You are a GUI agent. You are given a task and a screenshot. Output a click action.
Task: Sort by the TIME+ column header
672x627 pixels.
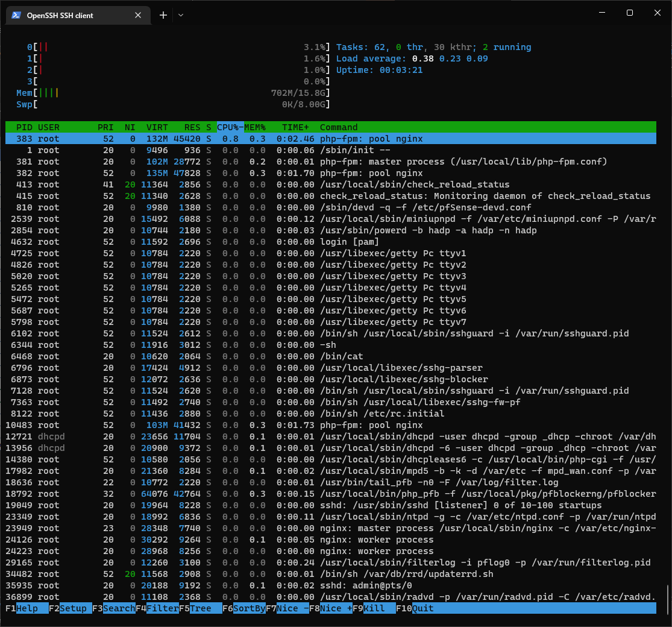coord(295,127)
